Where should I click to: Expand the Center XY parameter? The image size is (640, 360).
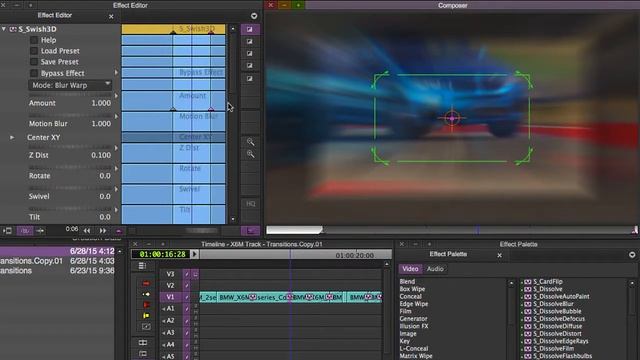click(x=12, y=138)
